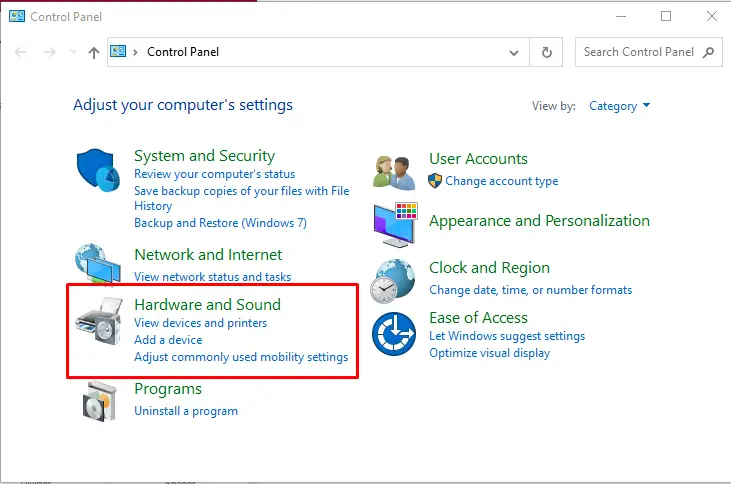
Task: Open Backup and Restore (Windows 7)
Action: 221,223
